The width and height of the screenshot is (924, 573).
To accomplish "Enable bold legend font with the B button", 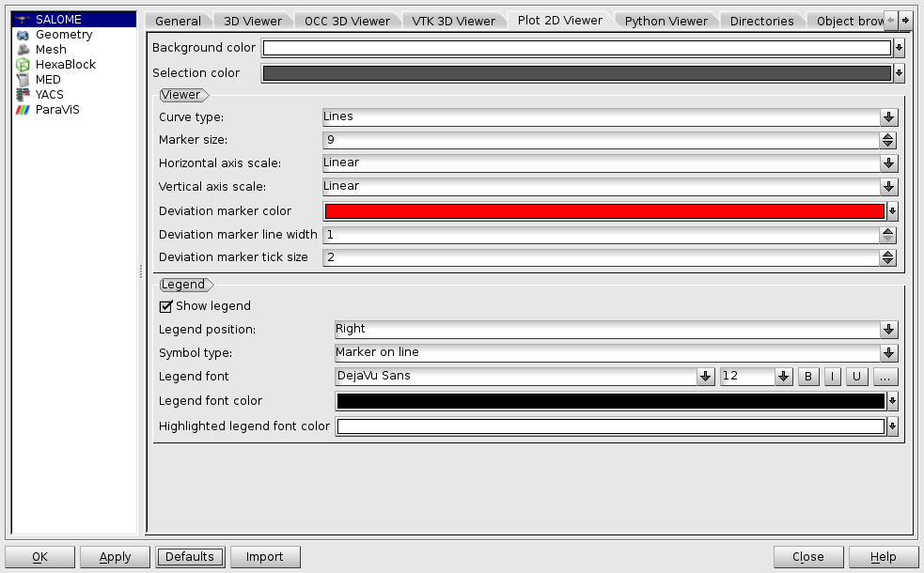I will click(x=808, y=376).
